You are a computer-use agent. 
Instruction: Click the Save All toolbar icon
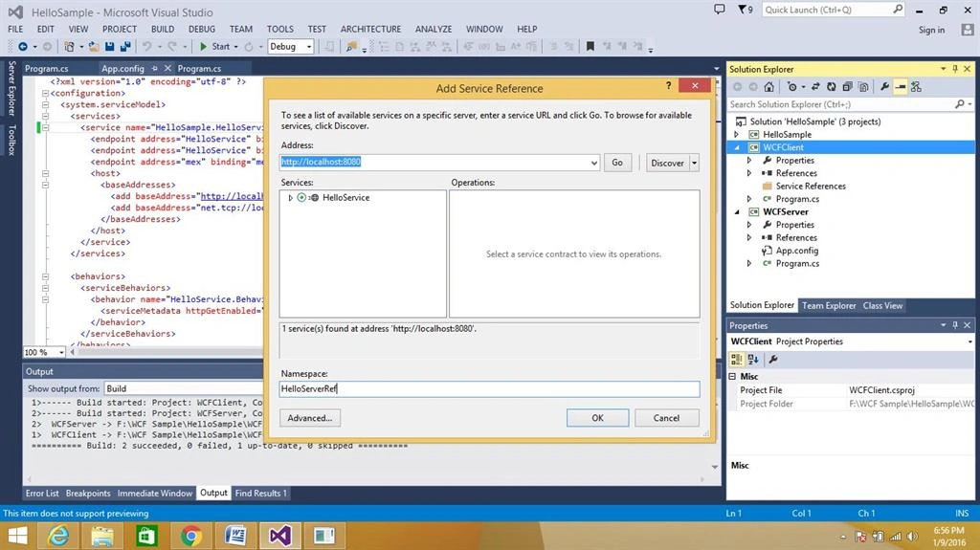coord(125,46)
